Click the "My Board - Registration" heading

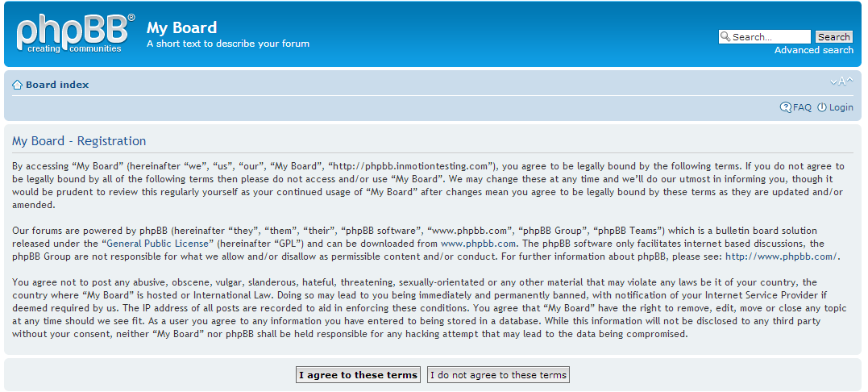[x=79, y=141]
